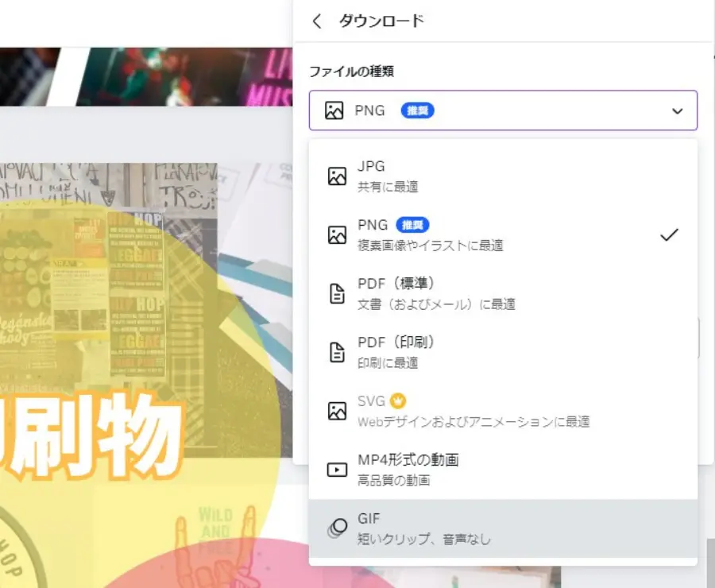Click Webデザインおよびアニメーションに最適 description
The width and height of the screenshot is (715, 588).
click(473, 421)
